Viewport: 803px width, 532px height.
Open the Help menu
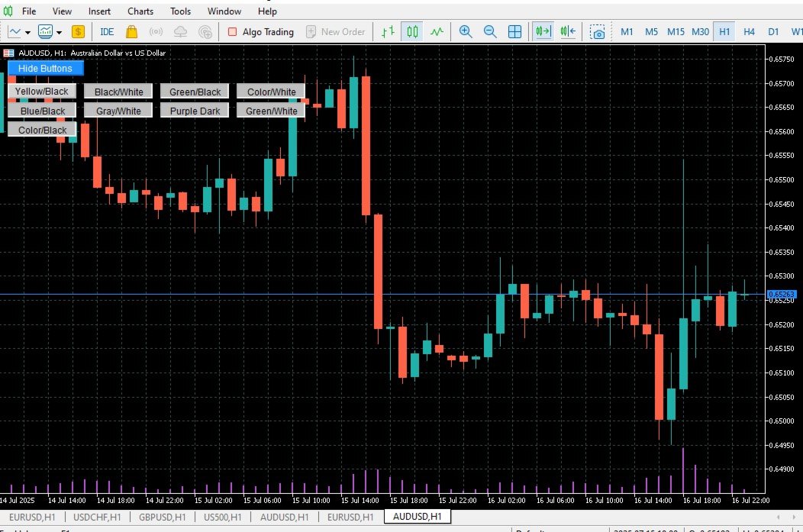pyautogui.click(x=267, y=11)
